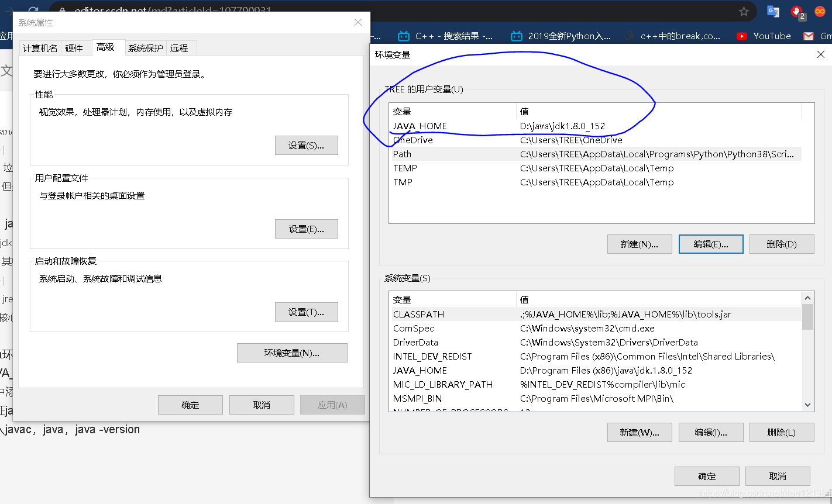Viewport: 832px width, 504px height.
Task: Click the system variables list scroll up arrow
Action: click(807, 298)
